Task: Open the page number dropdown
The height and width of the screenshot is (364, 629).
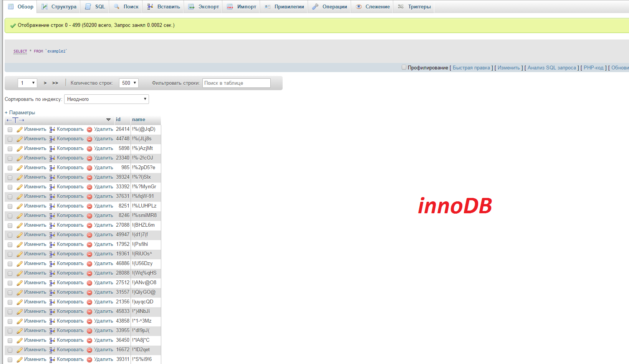Action: [27, 83]
